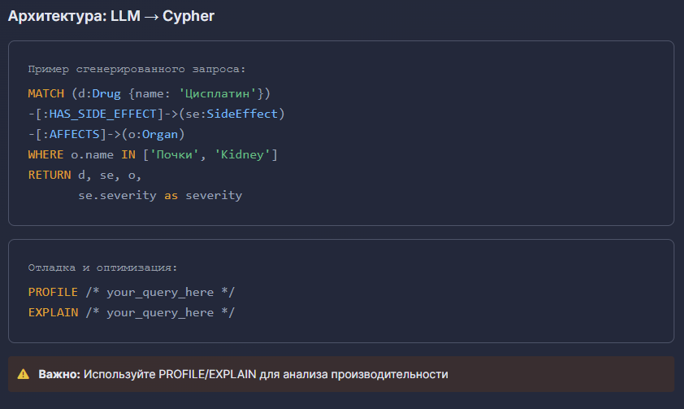Viewport: 684px width, 409px height.
Task: Click the comment 'Отладка и оптимизация:'
Action: coord(103,268)
